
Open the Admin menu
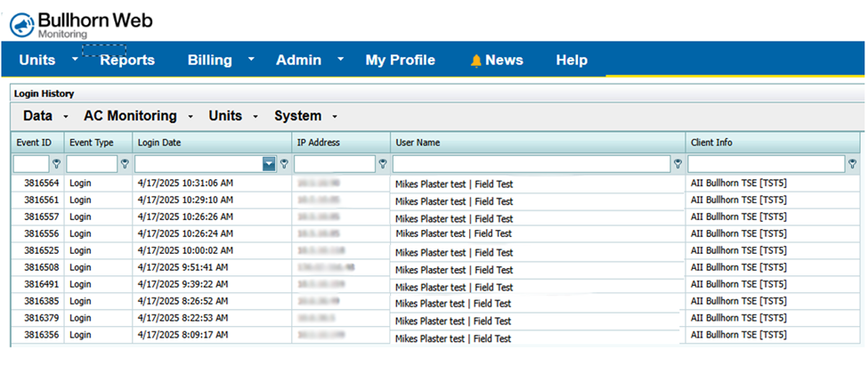click(x=298, y=61)
